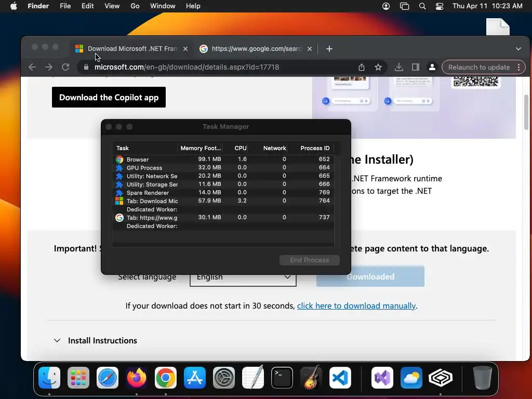Image resolution: width=532 pixels, height=399 pixels.
Task: Click the Downloaded button
Action: coord(370,276)
